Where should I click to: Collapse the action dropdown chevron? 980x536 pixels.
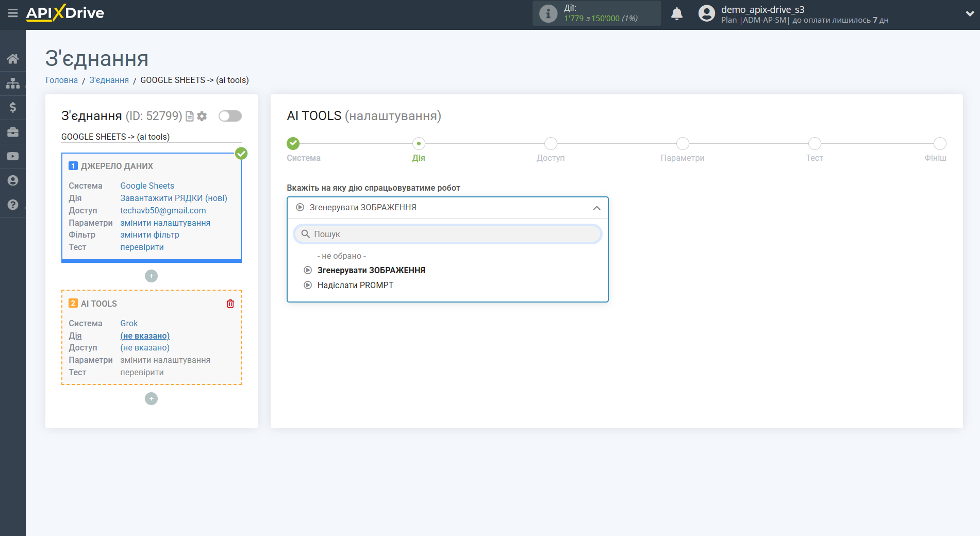click(x=596, y=208)
